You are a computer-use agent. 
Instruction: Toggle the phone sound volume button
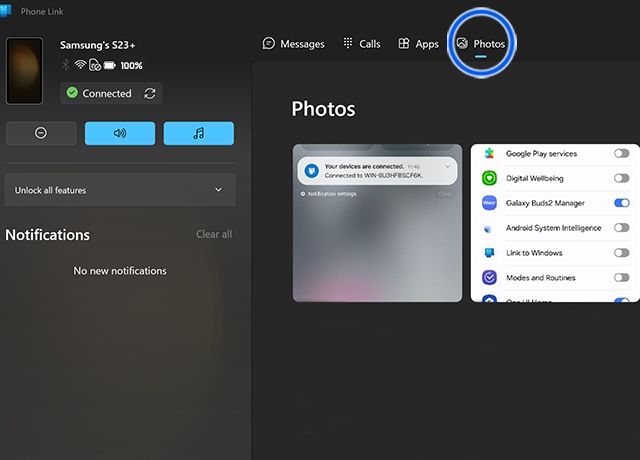pyautogui.click(x=120, y=133)
